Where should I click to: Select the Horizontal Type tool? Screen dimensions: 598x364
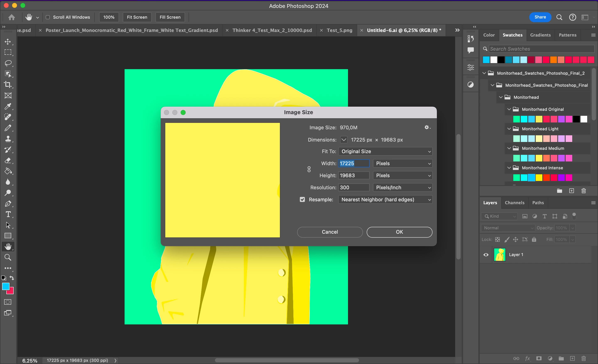coord(8,214)
